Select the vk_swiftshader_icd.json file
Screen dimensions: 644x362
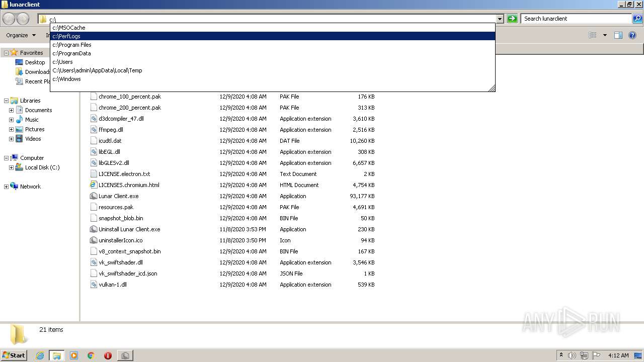128,274
